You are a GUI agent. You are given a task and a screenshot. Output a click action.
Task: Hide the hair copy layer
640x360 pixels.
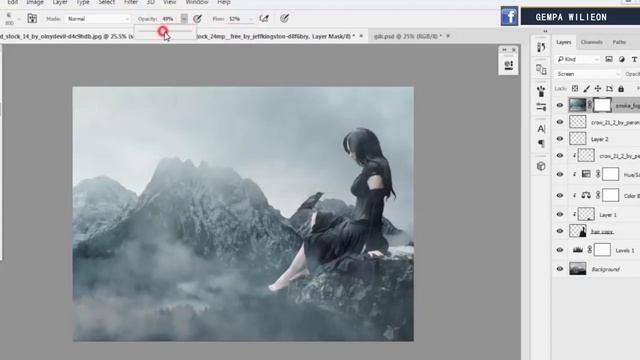click(x=560, y=231)
